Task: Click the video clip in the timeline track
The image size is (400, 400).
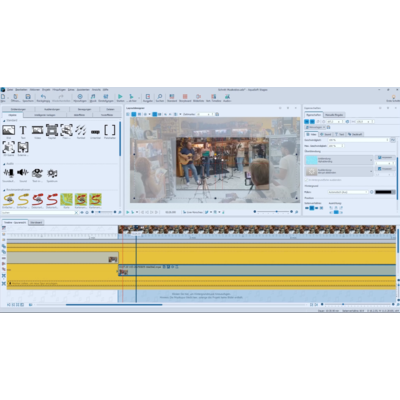Action: (x=257, y=270)
